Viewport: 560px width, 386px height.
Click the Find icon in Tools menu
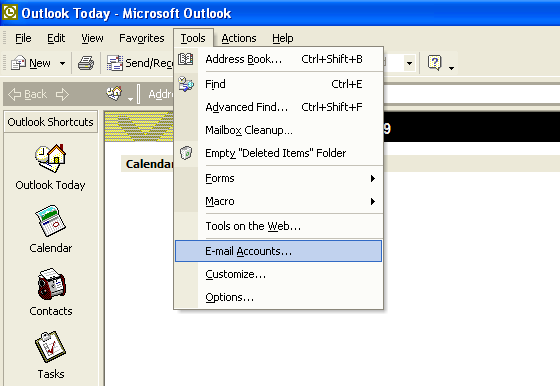coord(186,84)
